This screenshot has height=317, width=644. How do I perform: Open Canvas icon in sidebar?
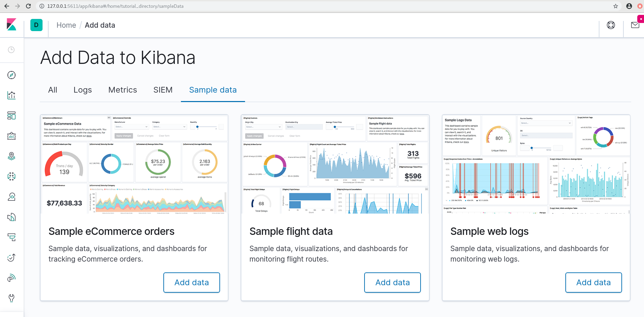[x=11, y=136]
